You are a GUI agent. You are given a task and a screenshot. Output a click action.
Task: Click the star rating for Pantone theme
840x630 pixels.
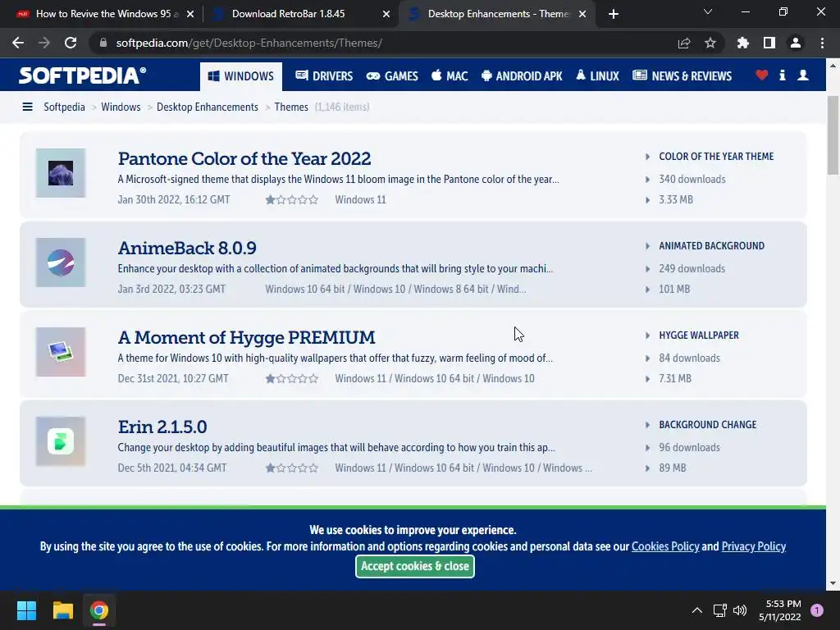(x=292, y=200)
